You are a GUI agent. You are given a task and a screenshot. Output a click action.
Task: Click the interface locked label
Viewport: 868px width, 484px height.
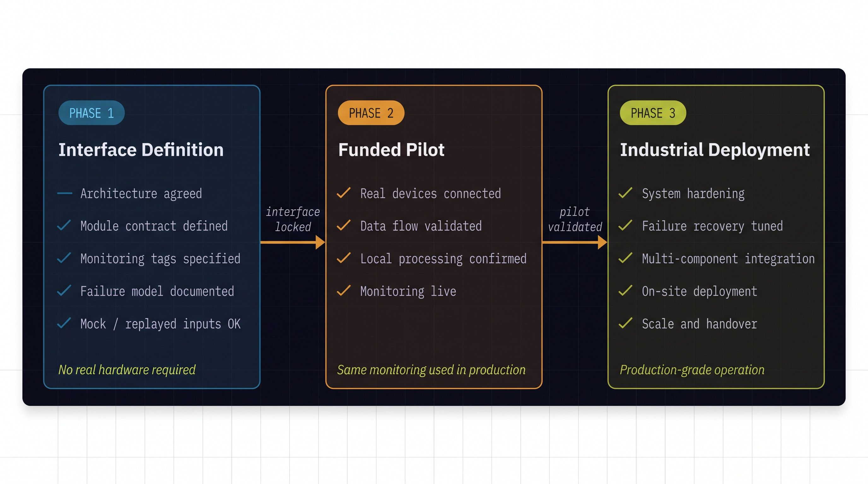(x=293, y=219)
